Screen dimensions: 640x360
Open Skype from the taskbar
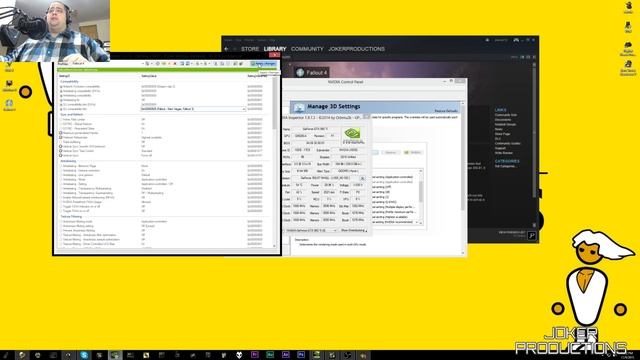[84, 355]
